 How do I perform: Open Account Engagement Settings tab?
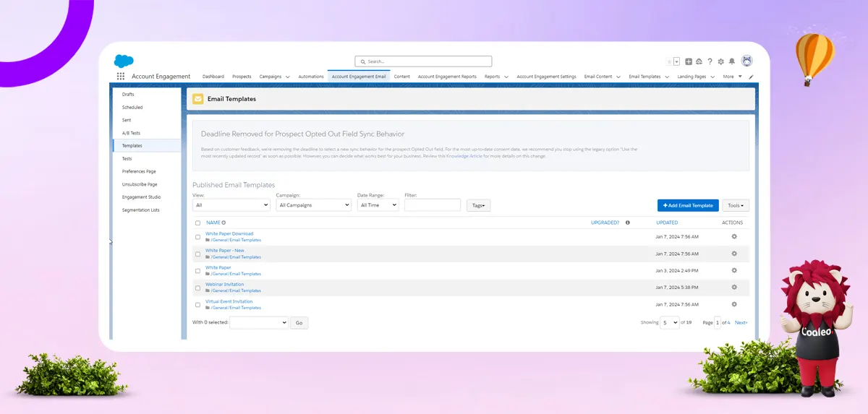click(x=546, y=77)
